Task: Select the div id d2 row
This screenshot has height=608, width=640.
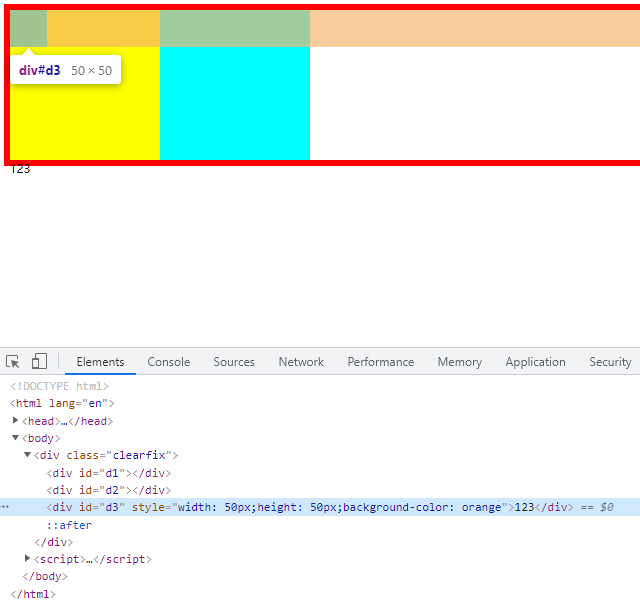Action: coord(109,490)
